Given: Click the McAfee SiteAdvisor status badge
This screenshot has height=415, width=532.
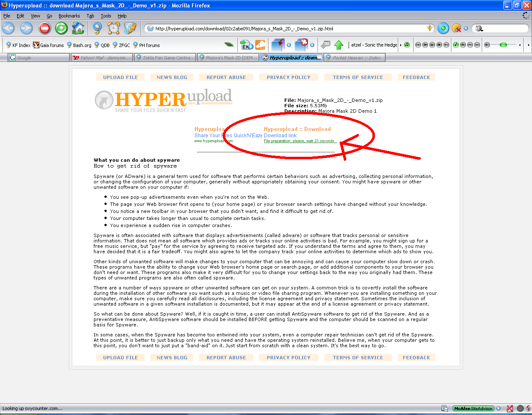Looking at the screenshot, I should [473, 408].
